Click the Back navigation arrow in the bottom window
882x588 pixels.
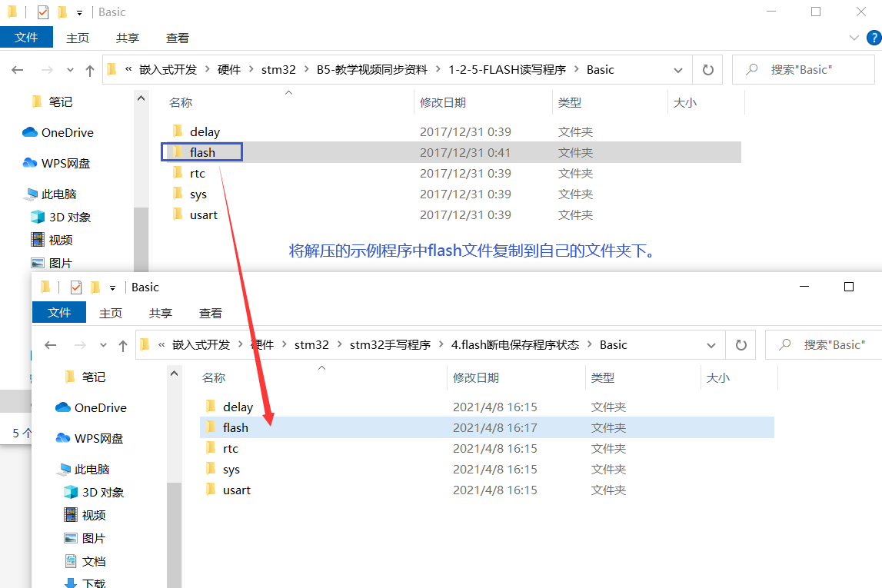[51, 344]
